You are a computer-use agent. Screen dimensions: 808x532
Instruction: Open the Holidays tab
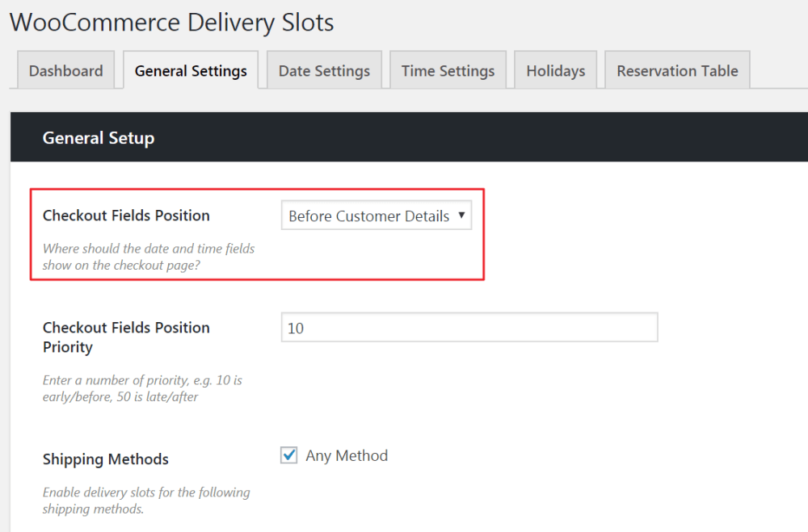[x=555, y=71]
